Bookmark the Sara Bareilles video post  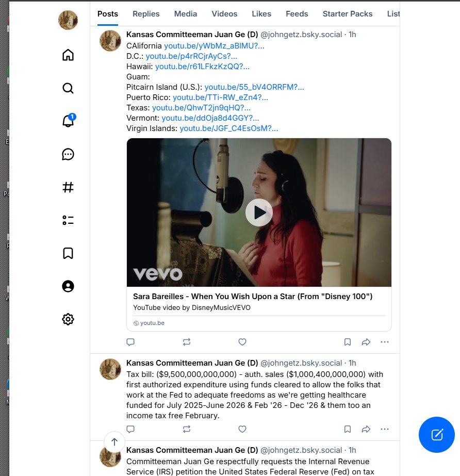click(x=348, y=342)
